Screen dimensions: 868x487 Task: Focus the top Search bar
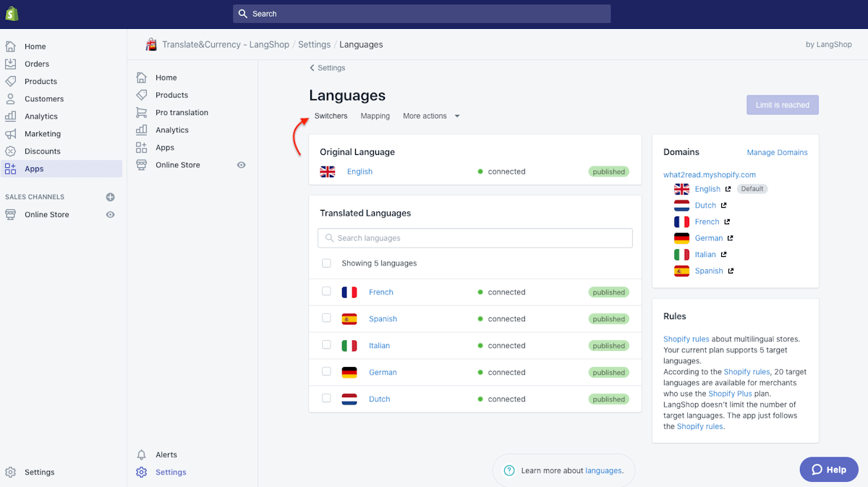tap(422, 14)
